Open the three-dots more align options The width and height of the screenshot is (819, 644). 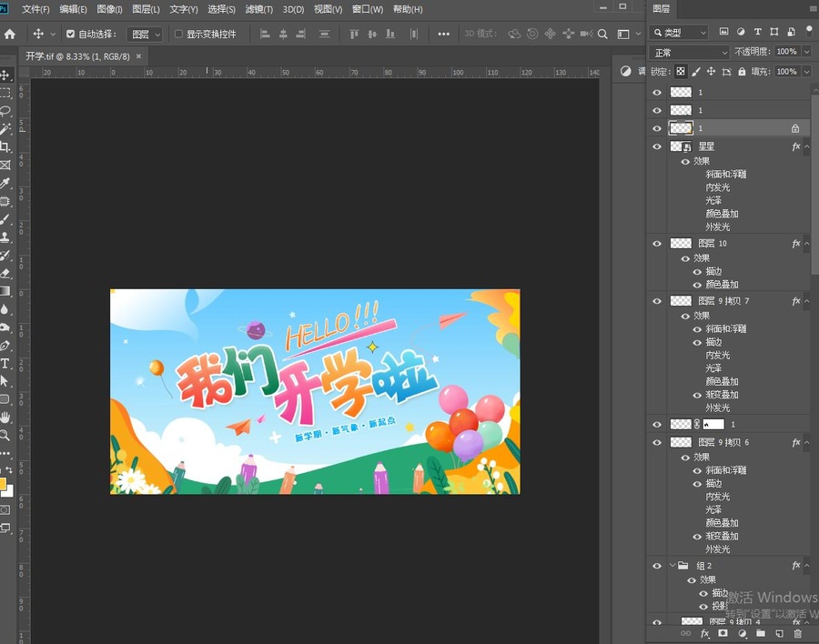[x=443, y=34]
